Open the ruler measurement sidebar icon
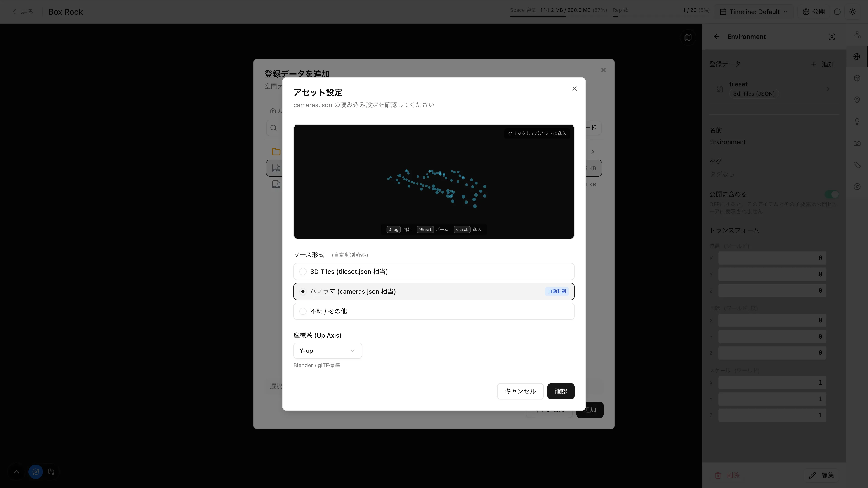 [857, 165]
